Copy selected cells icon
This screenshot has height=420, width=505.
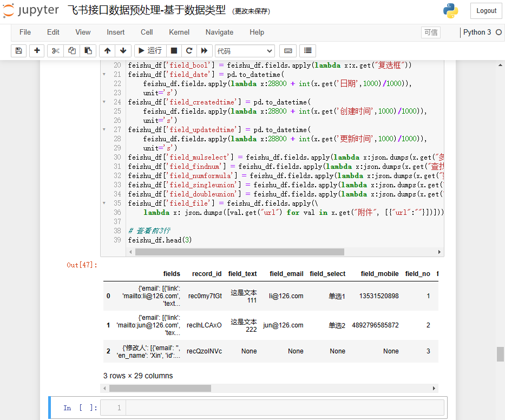pos(72,51)
